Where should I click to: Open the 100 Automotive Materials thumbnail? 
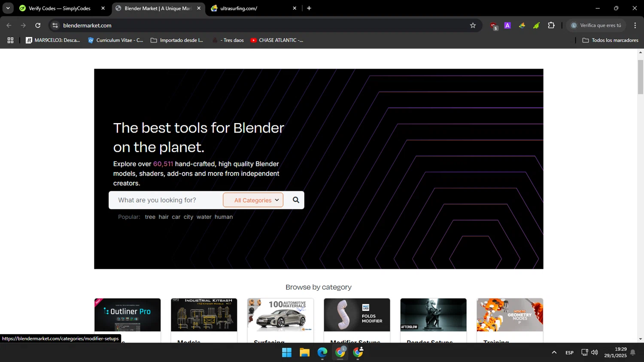(x=280, y=315)
